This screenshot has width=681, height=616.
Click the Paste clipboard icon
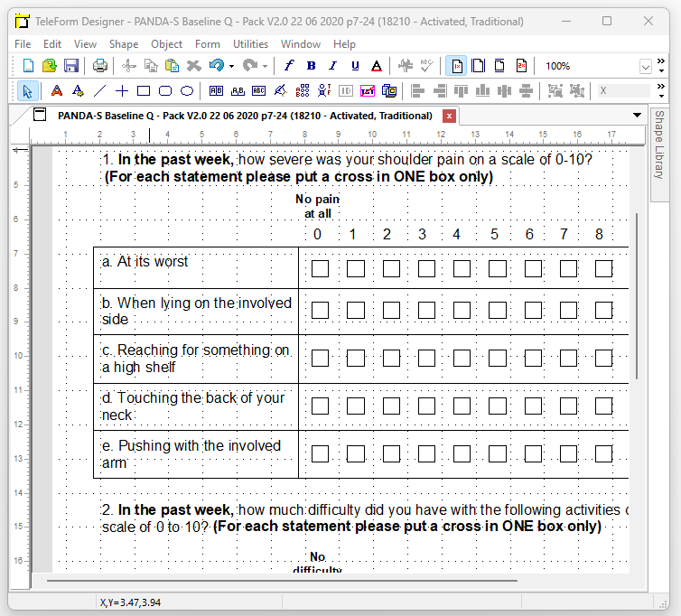coord(173,66)
